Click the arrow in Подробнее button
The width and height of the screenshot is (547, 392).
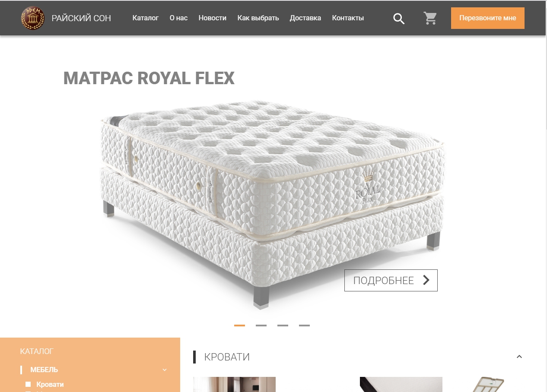(426, 280)
